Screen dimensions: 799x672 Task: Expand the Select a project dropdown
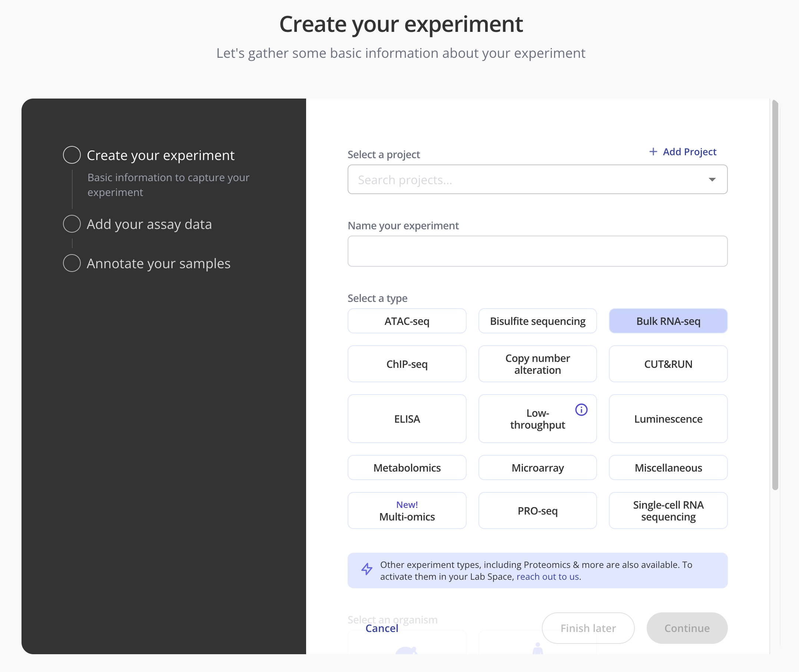point(712,179)
